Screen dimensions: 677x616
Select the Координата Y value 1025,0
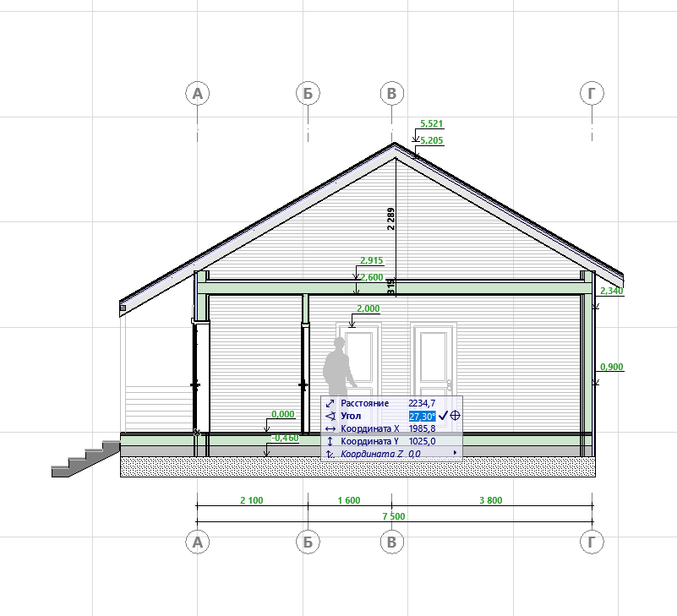[421, 441]
